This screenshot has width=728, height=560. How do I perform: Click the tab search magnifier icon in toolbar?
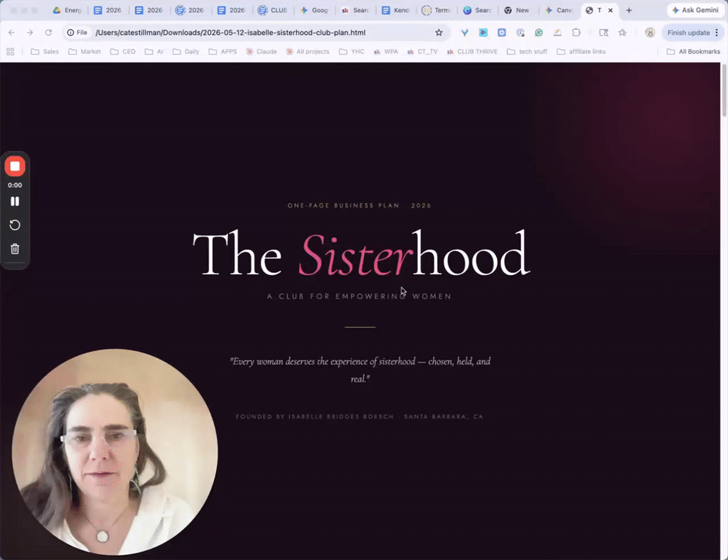pos(604,33)
